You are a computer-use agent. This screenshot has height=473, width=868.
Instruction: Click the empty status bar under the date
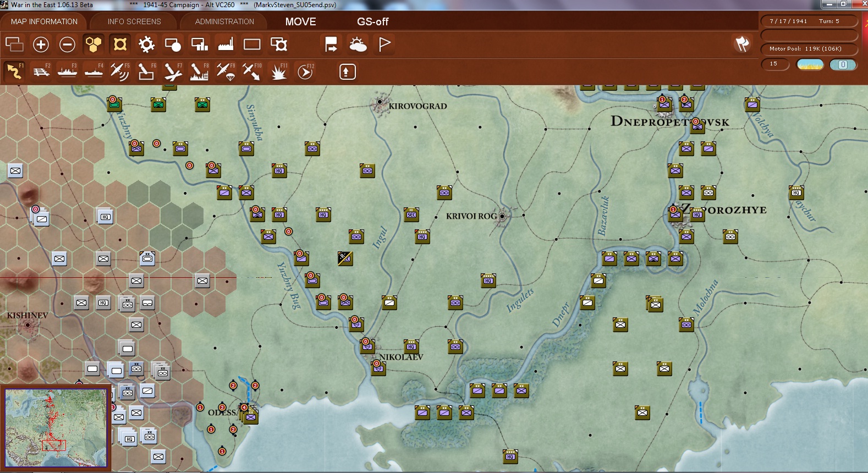click(x=809, y=35)
